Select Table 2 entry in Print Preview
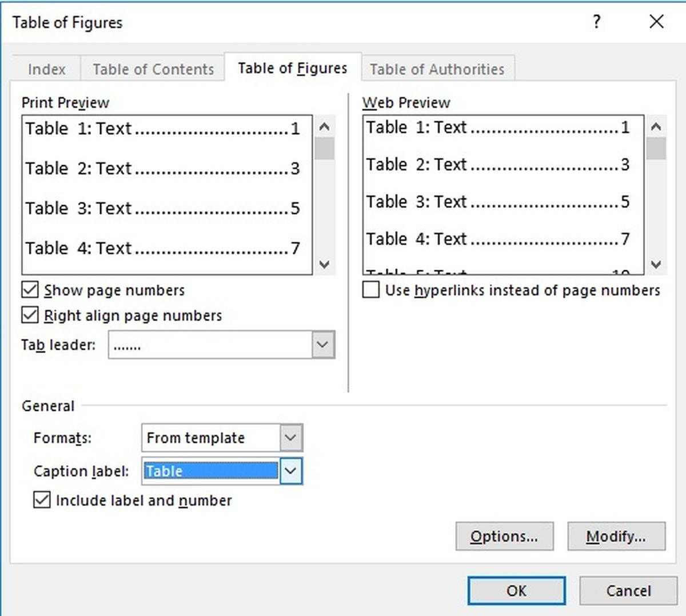The image size is (686, 616). (160, 168)
